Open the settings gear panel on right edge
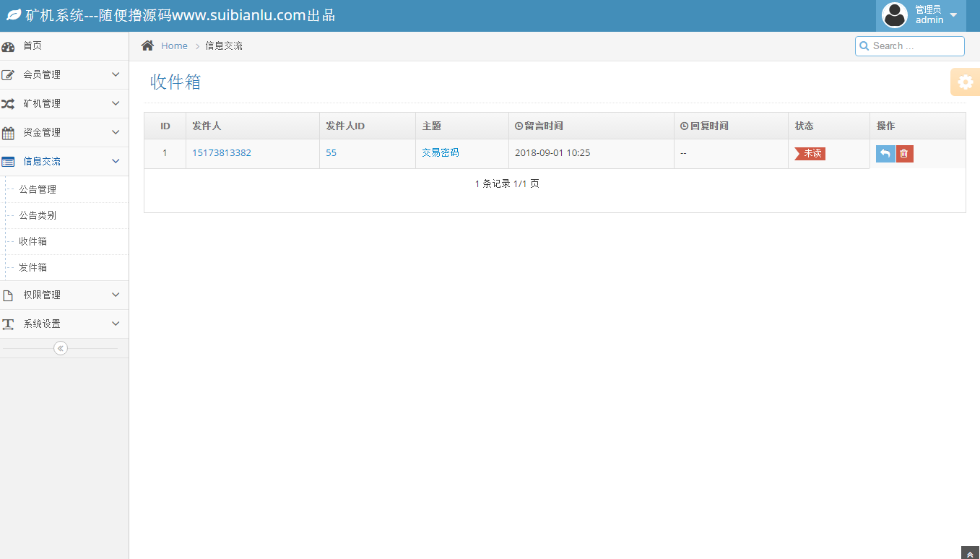The width and height of the screenshot is (980, 559). click(965, 82)
